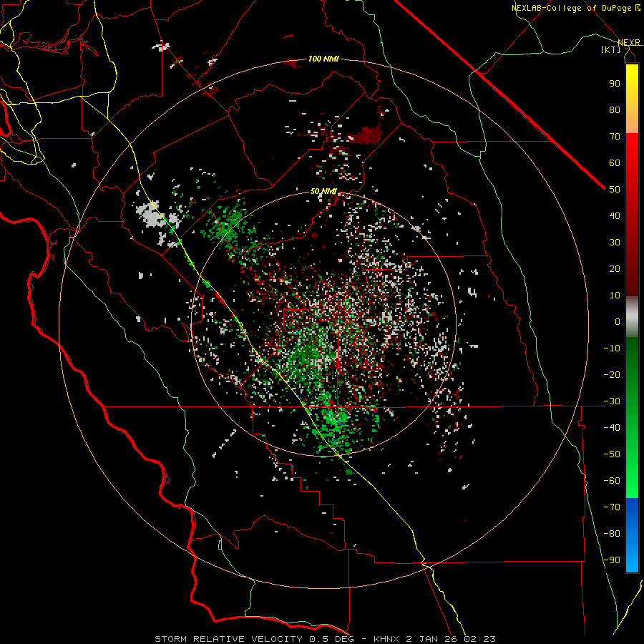
Task: Click the positive 50 scale value
Action: tap(615, 190)
